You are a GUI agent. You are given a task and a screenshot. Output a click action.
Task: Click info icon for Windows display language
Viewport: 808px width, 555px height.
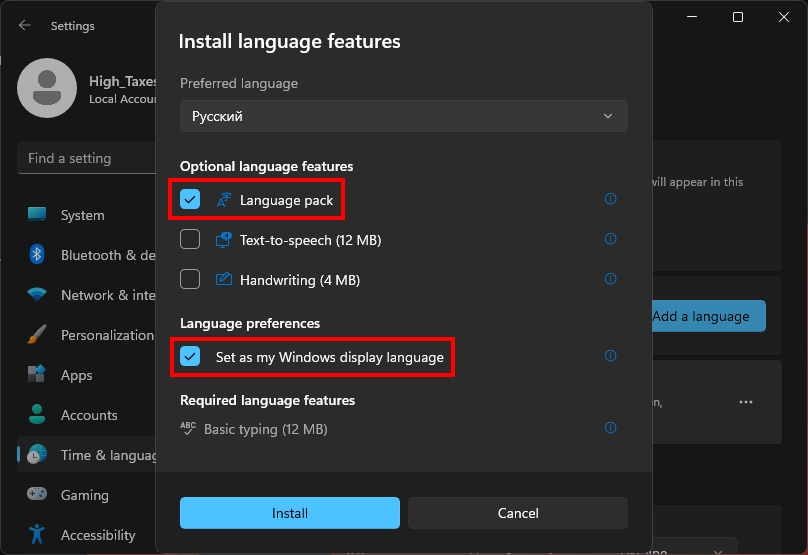tap(611, 356)
